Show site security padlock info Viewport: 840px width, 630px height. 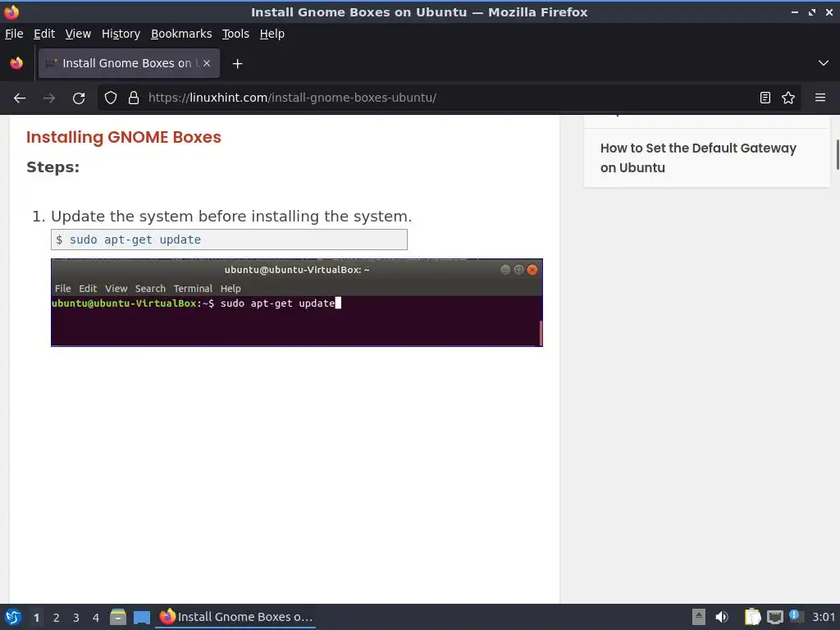coord(134,98)
